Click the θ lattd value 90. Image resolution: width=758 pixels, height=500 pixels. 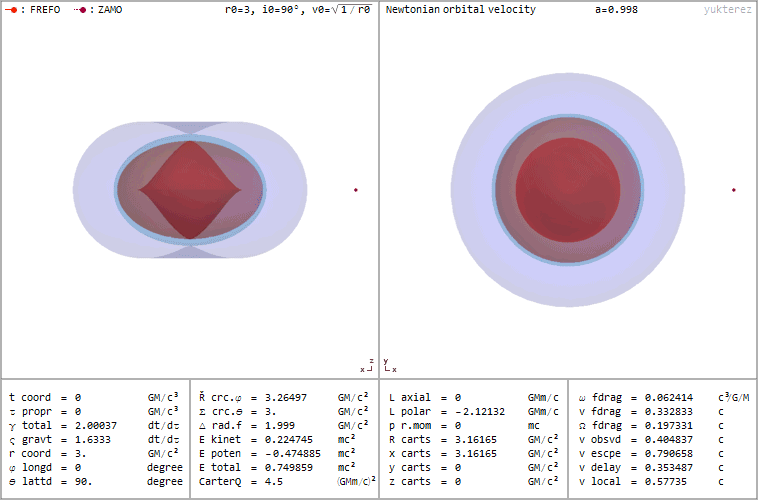(x=83, y=482)
